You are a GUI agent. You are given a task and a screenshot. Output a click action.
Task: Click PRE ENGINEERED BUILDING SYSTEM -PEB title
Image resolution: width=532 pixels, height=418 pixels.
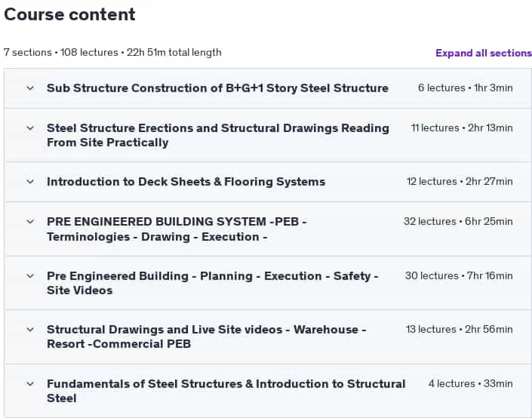177,229
